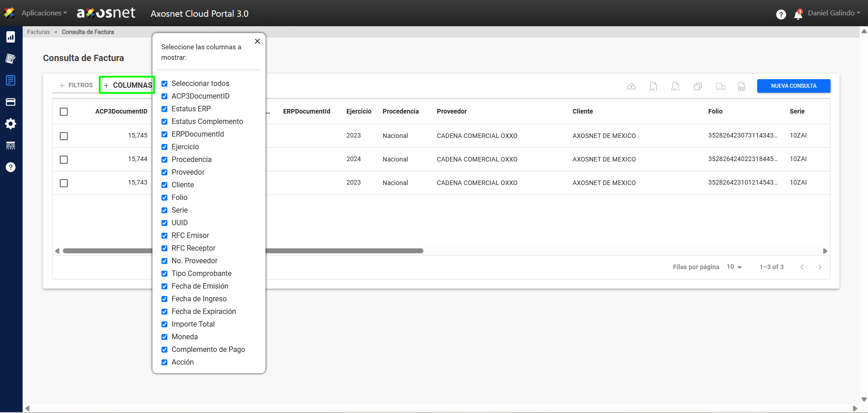This screenshot has height=413, width=868.
Task: Click the cloud upload icon in the toolbar
Action: [x=631, y=86]
